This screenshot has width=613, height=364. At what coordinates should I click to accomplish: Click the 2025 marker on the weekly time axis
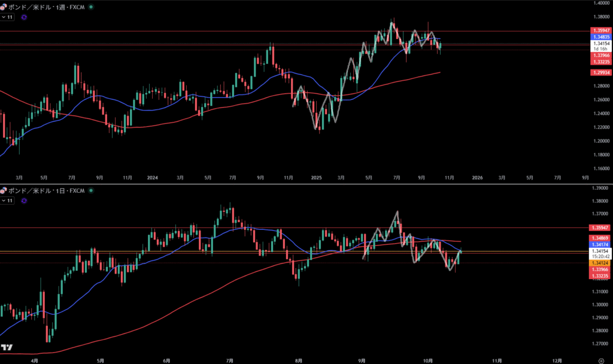pos(317,178)
